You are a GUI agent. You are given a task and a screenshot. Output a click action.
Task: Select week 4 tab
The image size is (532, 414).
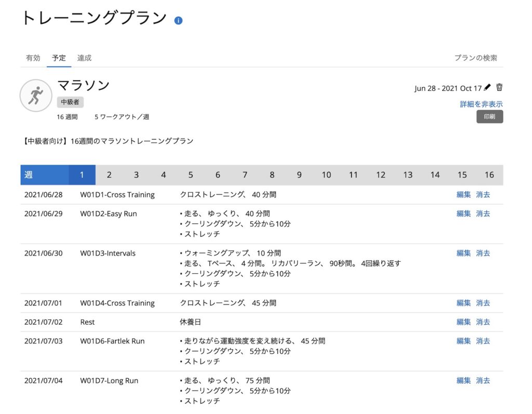[163, 175]
